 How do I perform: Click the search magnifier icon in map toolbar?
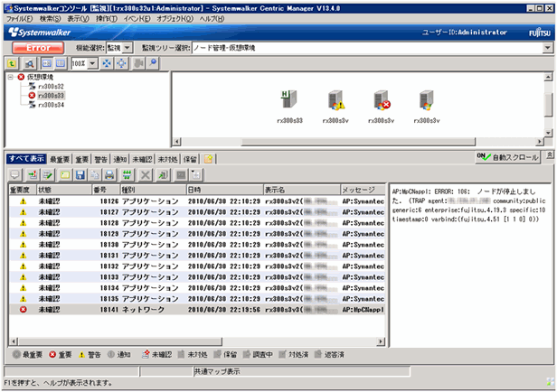point(153,65)
